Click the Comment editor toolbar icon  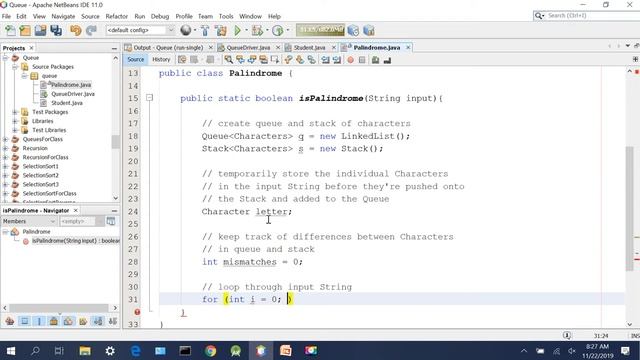point(376,60)
